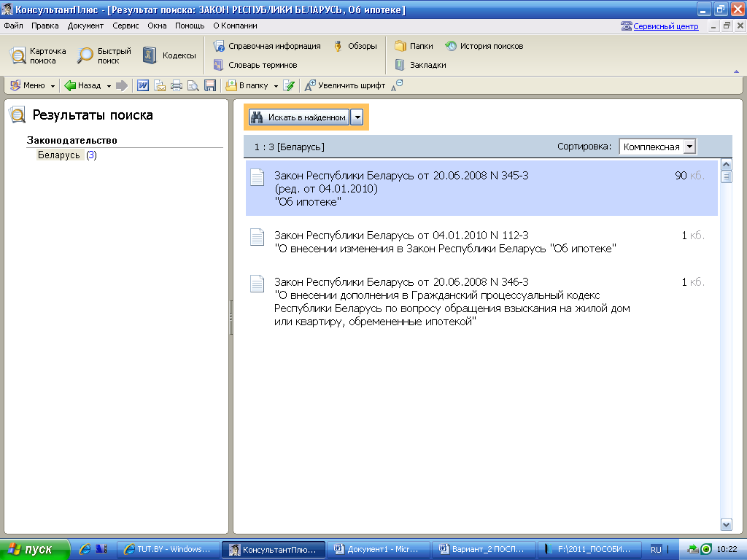This screenshot has height=560, width=747.
Task: Follow the Сервисный центр link
Action: pos(665,26)
